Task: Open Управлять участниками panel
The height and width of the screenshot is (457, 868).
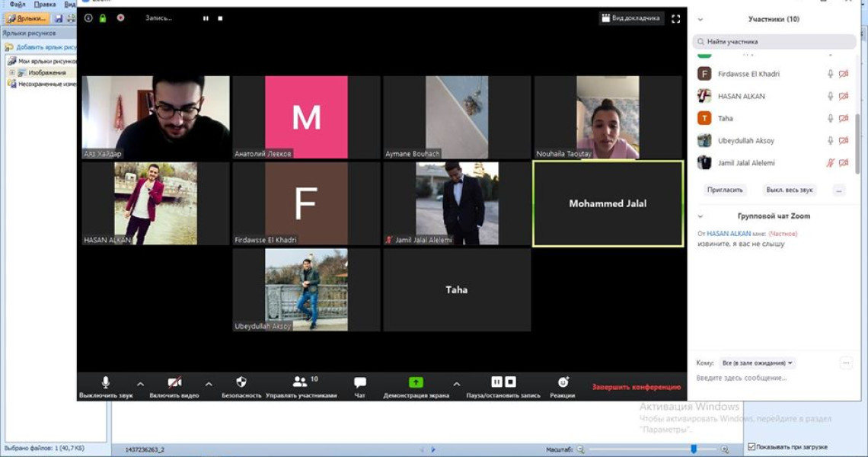Action: [302, 387]
